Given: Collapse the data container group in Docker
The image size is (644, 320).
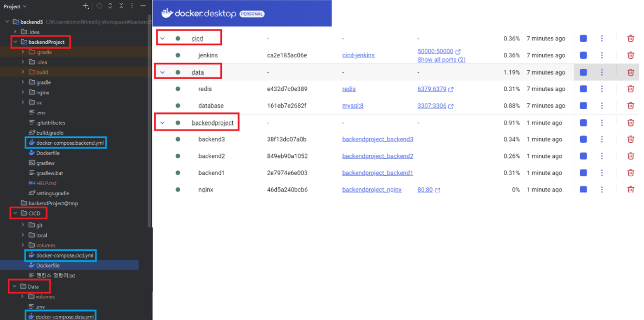Looking at the screenshot, I should pyautogui.click(x=163, y=72).
